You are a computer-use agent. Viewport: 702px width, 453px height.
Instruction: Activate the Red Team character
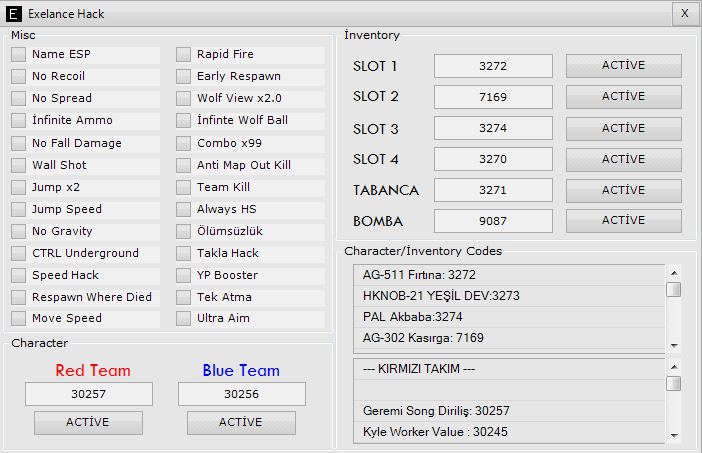(x=88, y=423)
